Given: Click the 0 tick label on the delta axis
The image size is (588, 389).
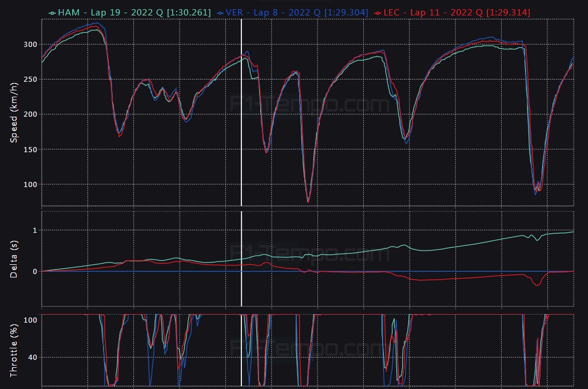Looking at the screenshot, I should coord(34,271).
